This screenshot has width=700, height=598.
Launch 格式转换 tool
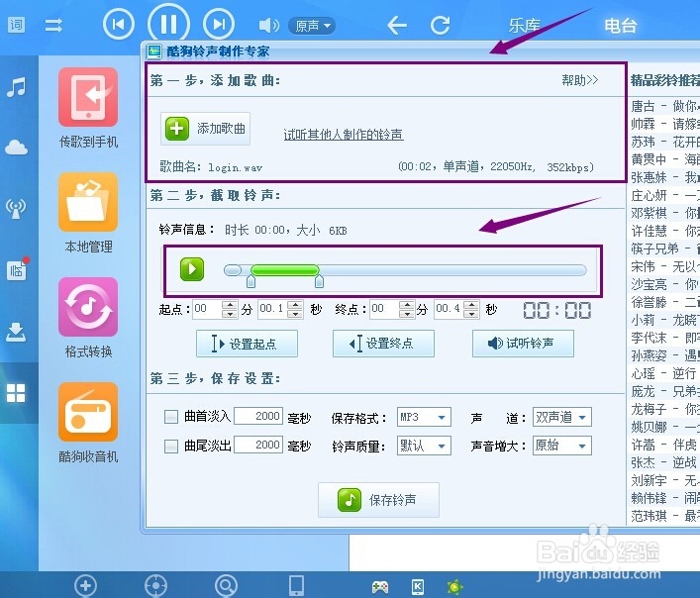pyautogui.click(x=88, y=318)
